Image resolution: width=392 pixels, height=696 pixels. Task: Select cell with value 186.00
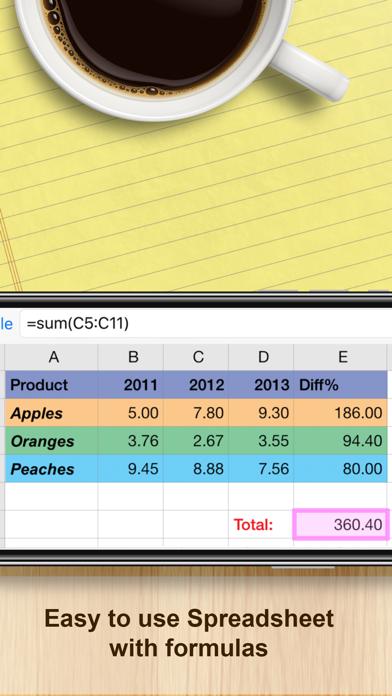[340, 413]
